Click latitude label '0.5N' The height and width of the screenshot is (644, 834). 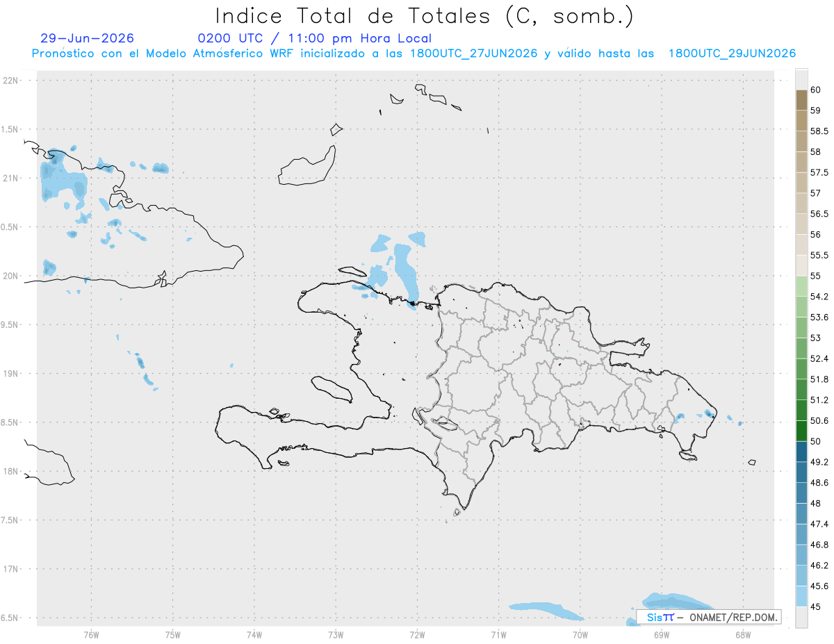coord(10,227)
